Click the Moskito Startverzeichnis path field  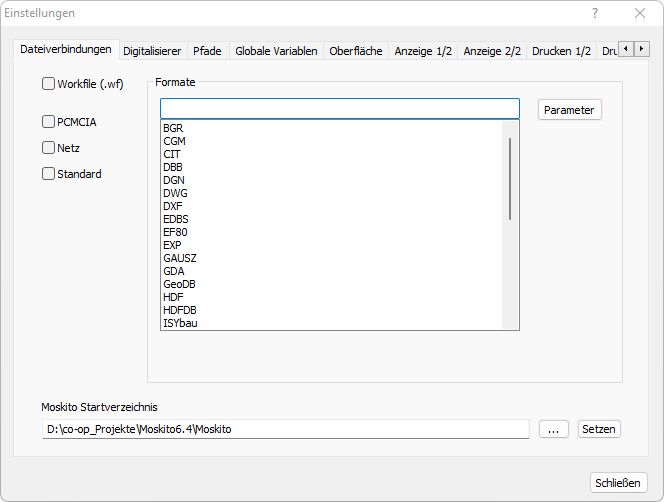[286, 429]
